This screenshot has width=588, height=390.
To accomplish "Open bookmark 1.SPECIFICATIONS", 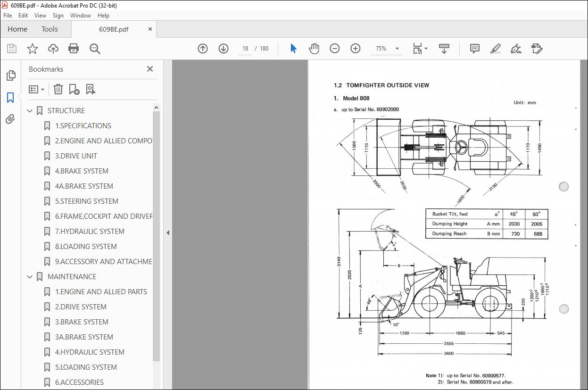I will point(83,126).
